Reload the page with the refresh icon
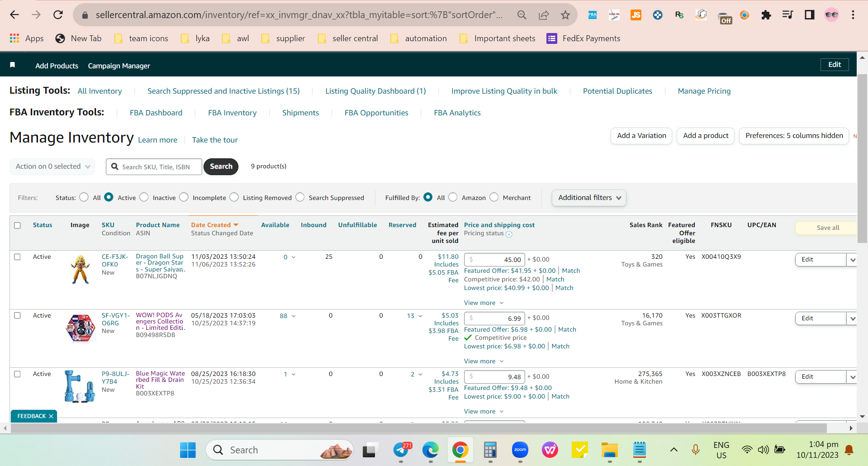Image resolution: width=868 pixels, height=466 pixels. (x=58, y=15)
